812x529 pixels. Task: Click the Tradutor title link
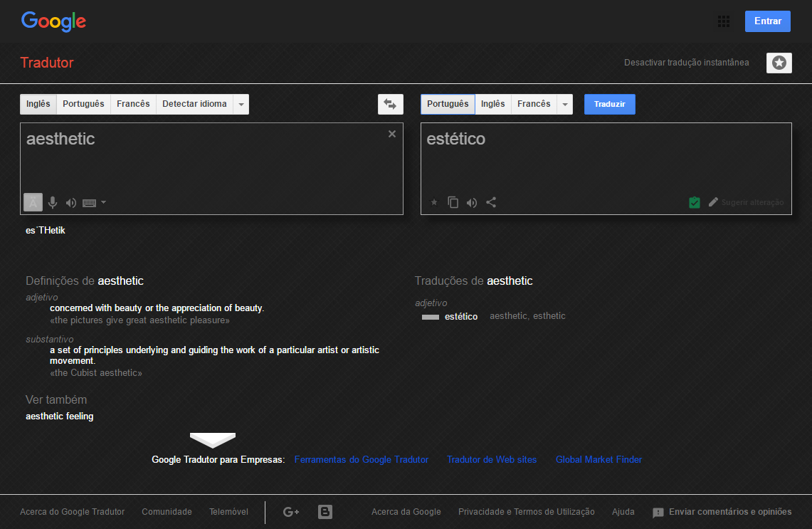pyautogui.click(x=47, y=63)
